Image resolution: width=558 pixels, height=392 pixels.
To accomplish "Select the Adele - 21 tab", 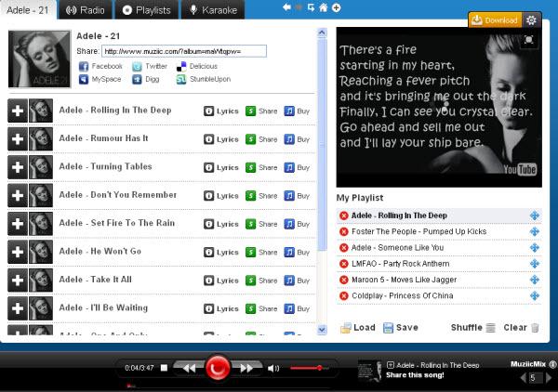I will [28, 10].
